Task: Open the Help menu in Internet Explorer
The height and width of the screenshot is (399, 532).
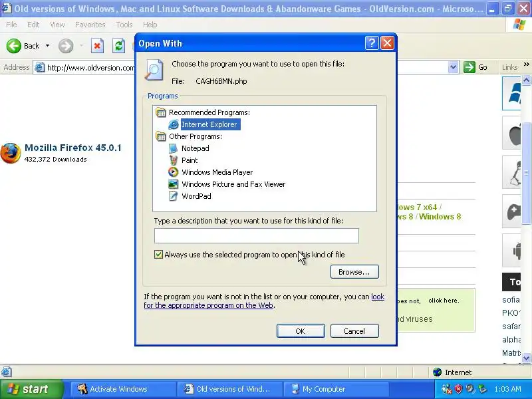Action: (150, 25)
